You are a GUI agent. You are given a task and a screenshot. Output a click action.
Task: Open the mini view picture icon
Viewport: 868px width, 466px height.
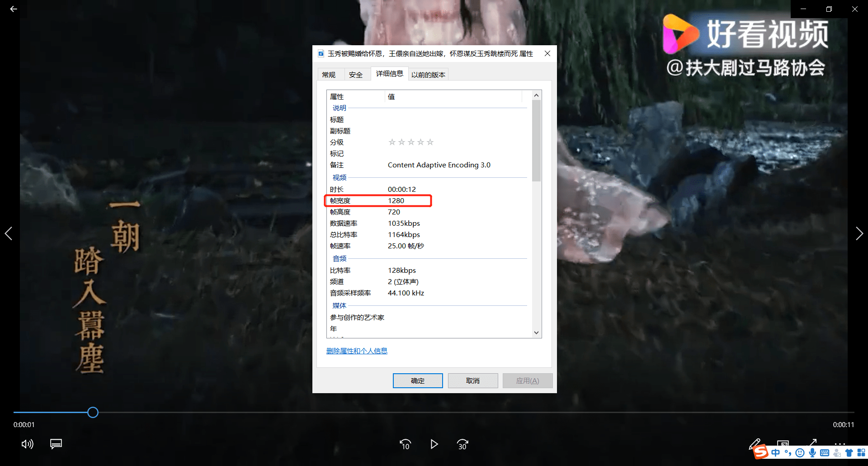[783, 443]
